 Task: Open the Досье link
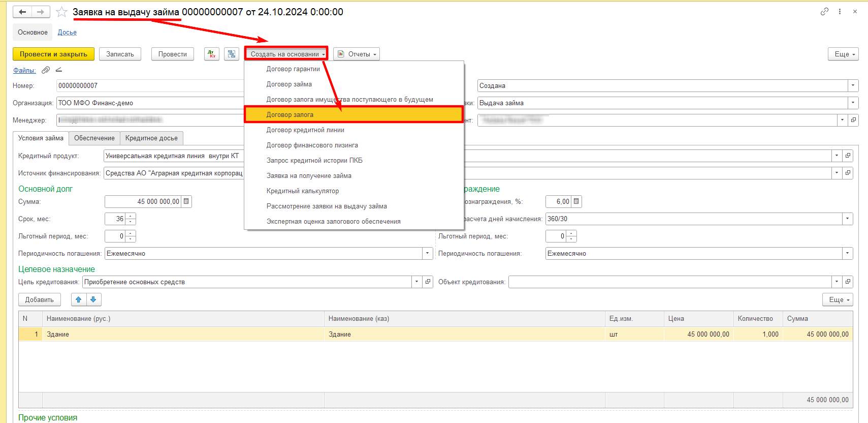[x=67, y=32]
